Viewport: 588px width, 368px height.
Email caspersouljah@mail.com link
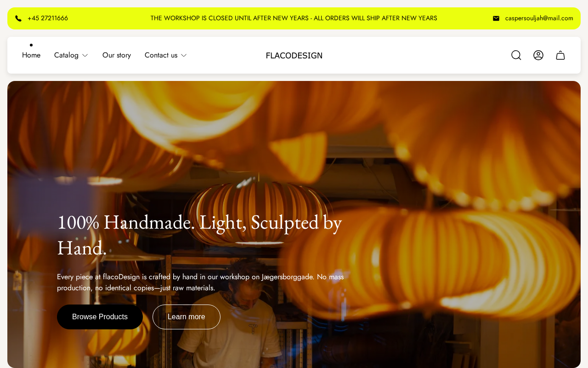(539, 18)
